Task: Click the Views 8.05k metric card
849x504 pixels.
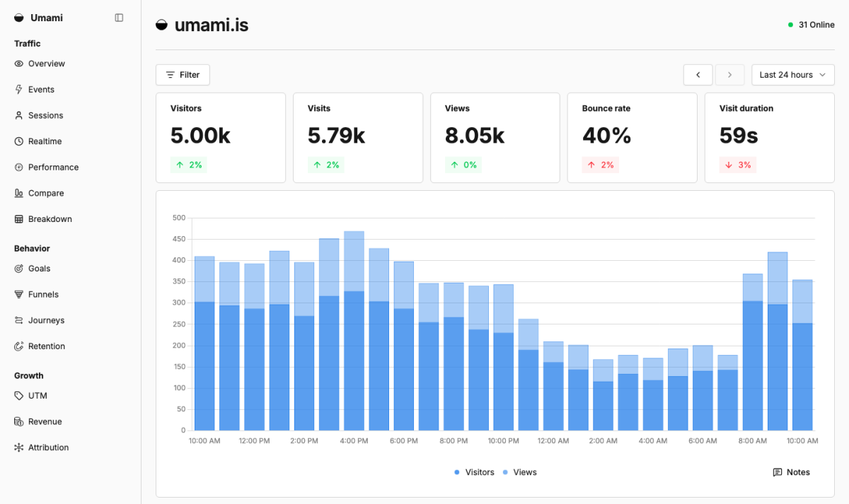Action: [x=495, y=138]
